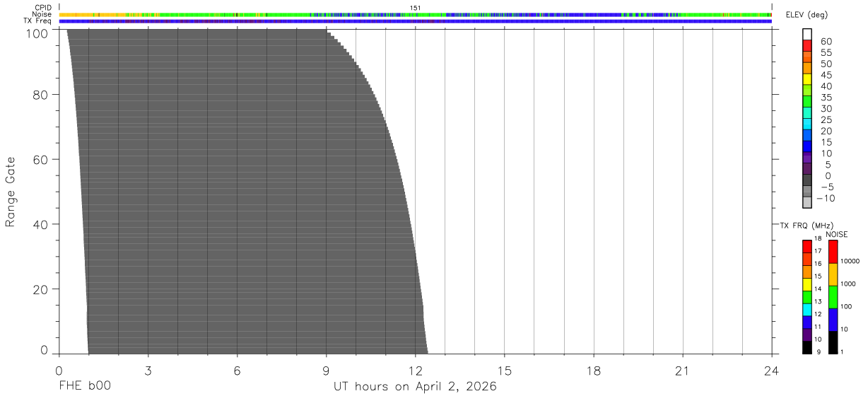Click the TX Freq label beside the top strip

(x=37, y=21)
